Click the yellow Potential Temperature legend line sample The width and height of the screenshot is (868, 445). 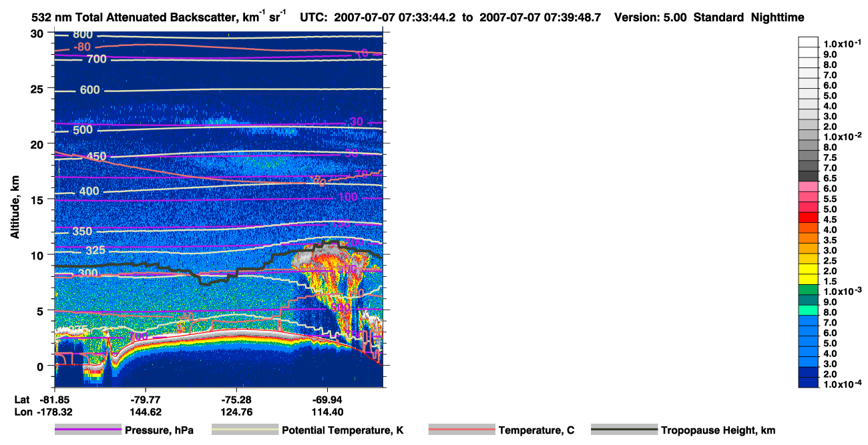pyautogui.click(x=245, y=430)
